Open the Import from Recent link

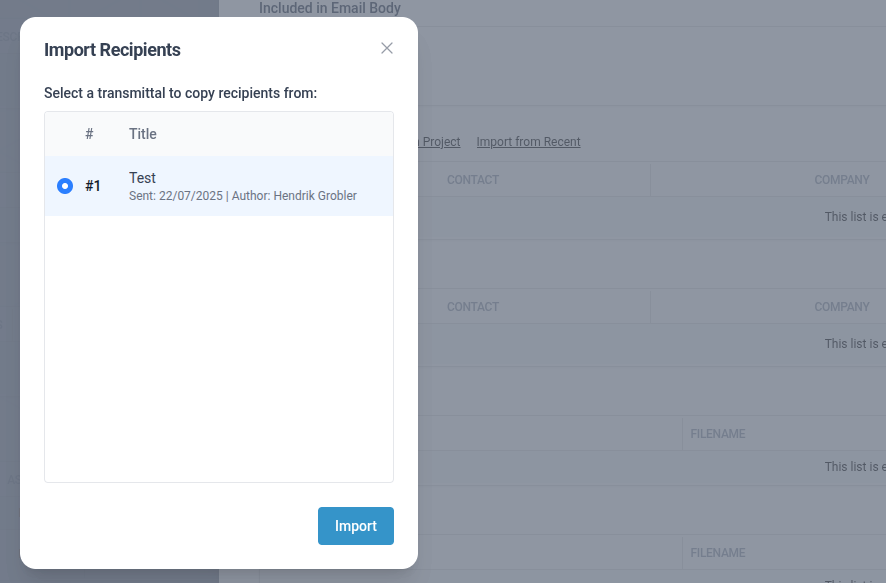pos(528,142)
